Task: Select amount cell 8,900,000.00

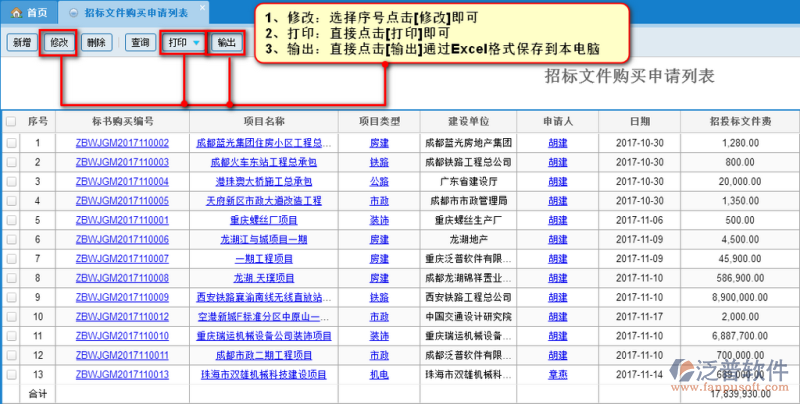Action: [740, 297]
